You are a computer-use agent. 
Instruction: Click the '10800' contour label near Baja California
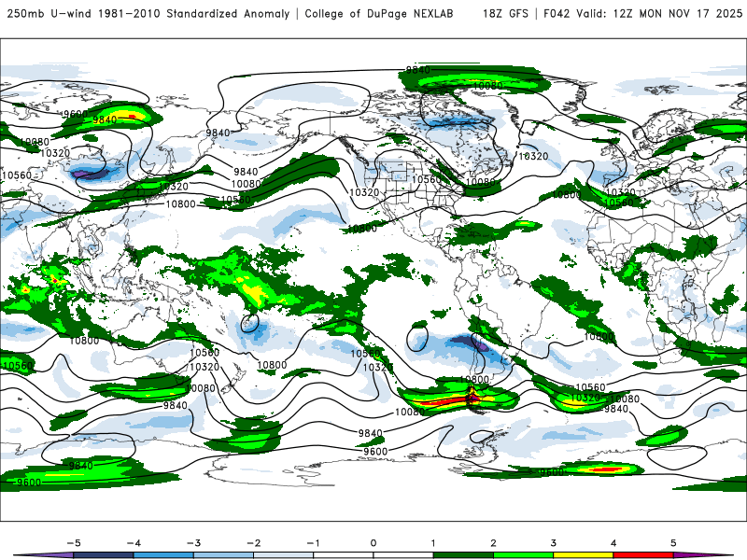362,228
